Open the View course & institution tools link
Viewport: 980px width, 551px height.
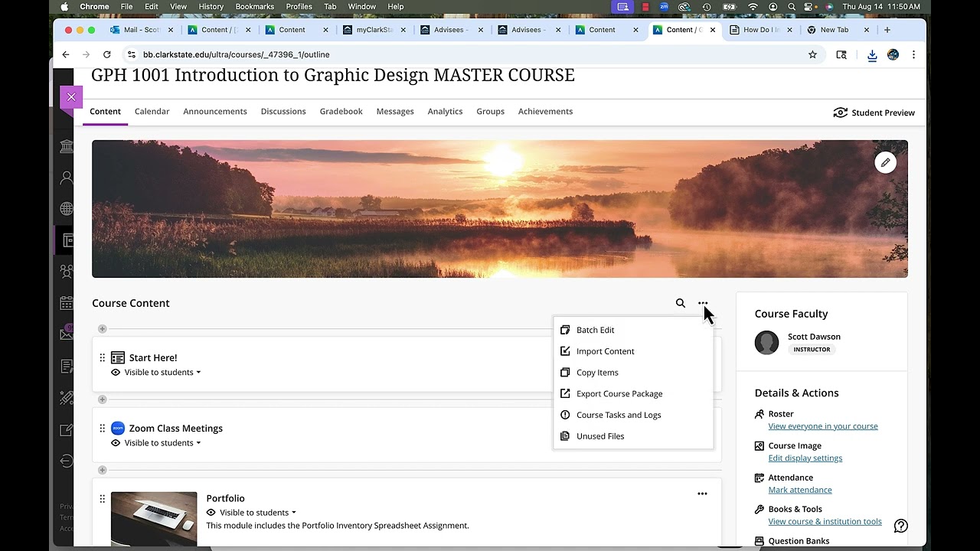[x=825, y=521]
